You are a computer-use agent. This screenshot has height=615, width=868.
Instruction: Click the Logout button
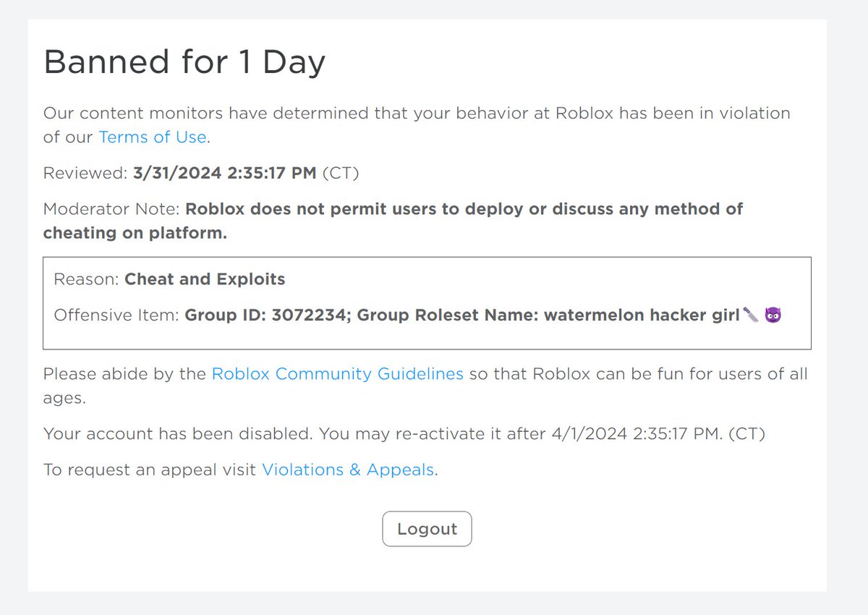[x=427, y=529]
